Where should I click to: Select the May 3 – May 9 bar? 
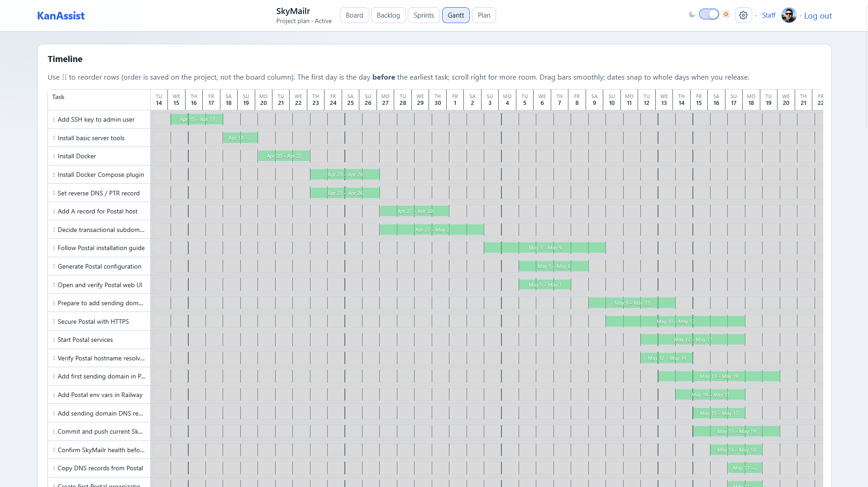coord(545,248)
